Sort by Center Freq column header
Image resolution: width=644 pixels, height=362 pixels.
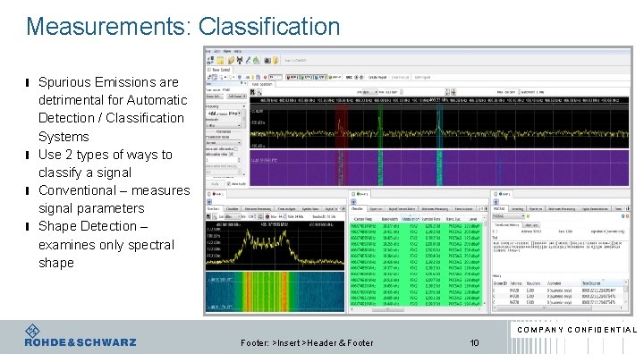click(x=362, y=219)
